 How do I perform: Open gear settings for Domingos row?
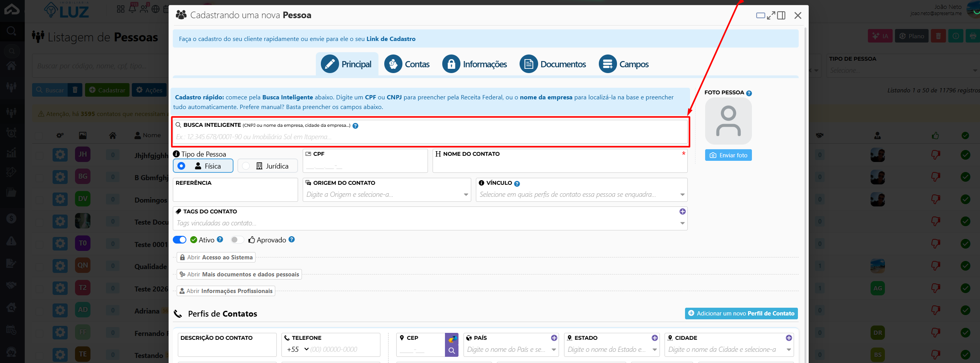(x=60, y=199)
